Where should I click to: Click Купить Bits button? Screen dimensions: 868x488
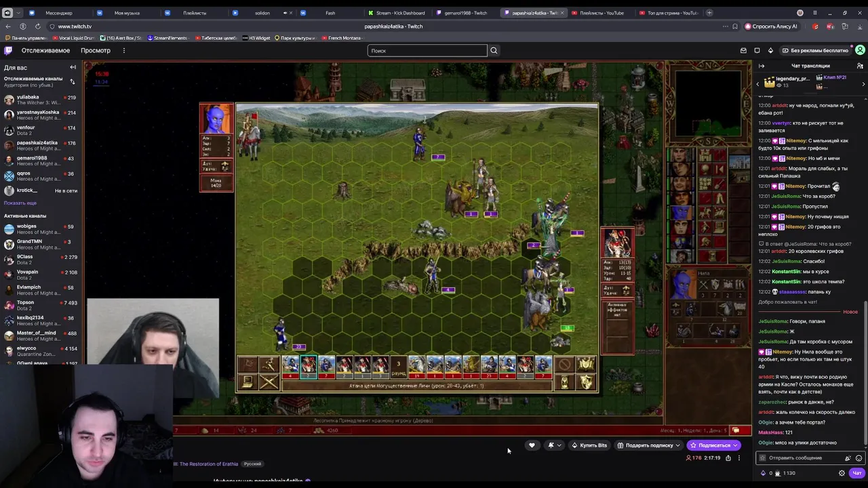(x=589, y=445)
